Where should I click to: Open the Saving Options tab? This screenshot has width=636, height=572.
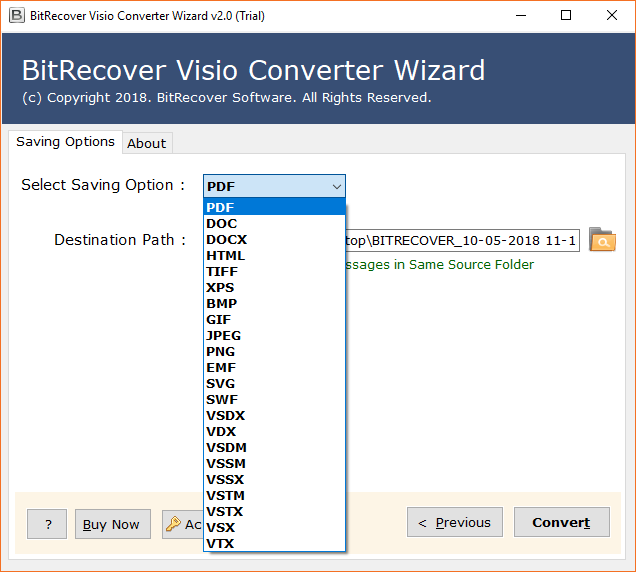(65, 142)
